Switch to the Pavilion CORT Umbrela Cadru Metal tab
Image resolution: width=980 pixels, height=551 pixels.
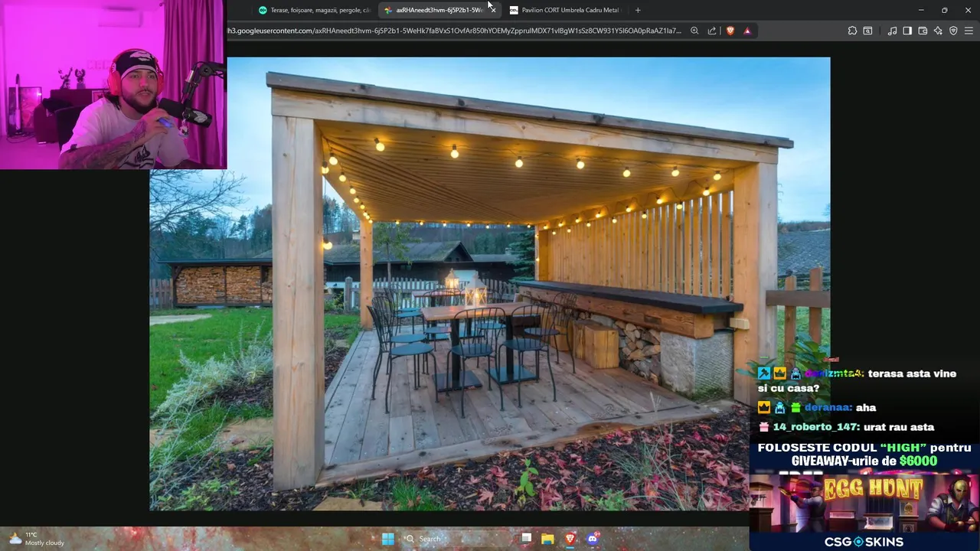click(x=564, y=10)
